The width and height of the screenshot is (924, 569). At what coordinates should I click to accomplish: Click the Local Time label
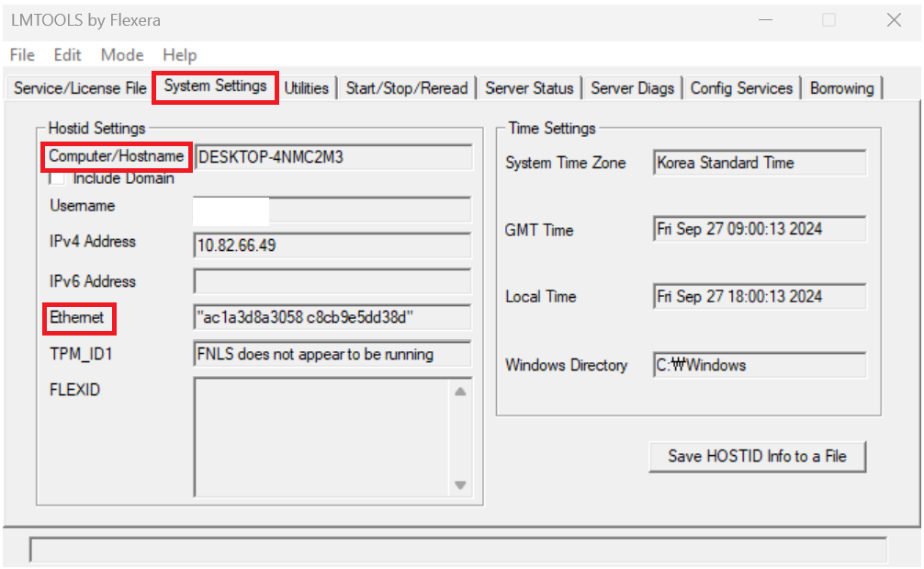click(540, 297)
